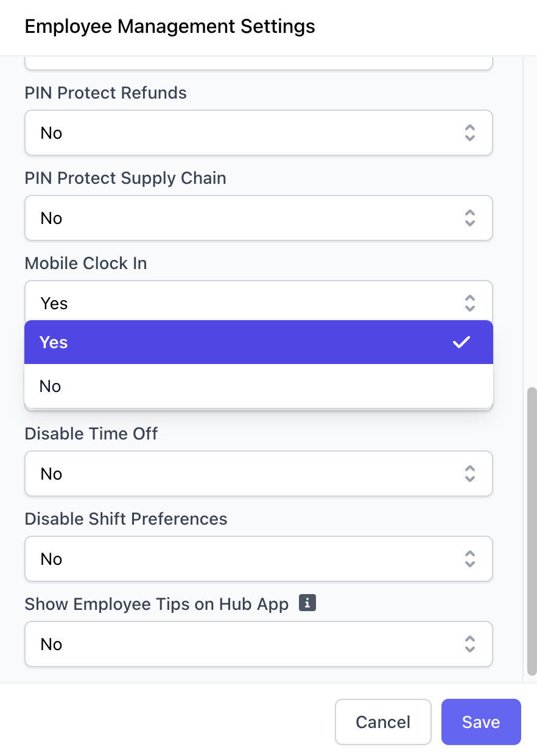Click the PIN Protect Refunds chevron arrows
The width and height of the screenshot is (537, 756).
coord(469,133)
